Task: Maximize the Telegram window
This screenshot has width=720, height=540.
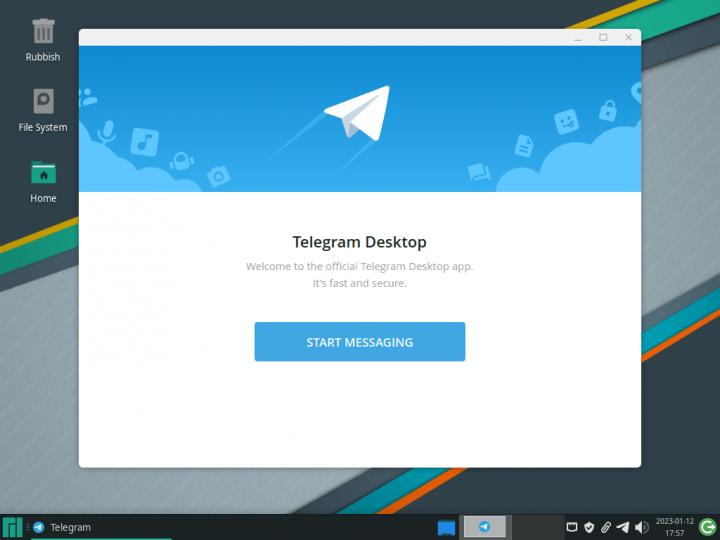Action: coord(603,38)
